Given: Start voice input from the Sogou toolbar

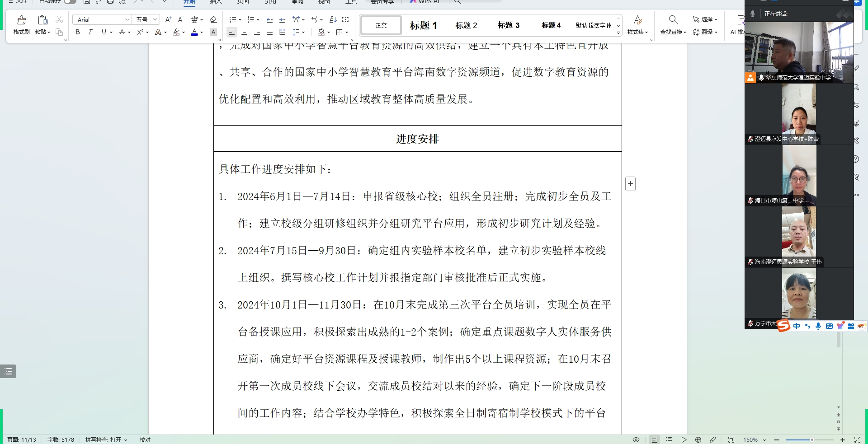Looking at the screenshot, I should pos(818,326).
